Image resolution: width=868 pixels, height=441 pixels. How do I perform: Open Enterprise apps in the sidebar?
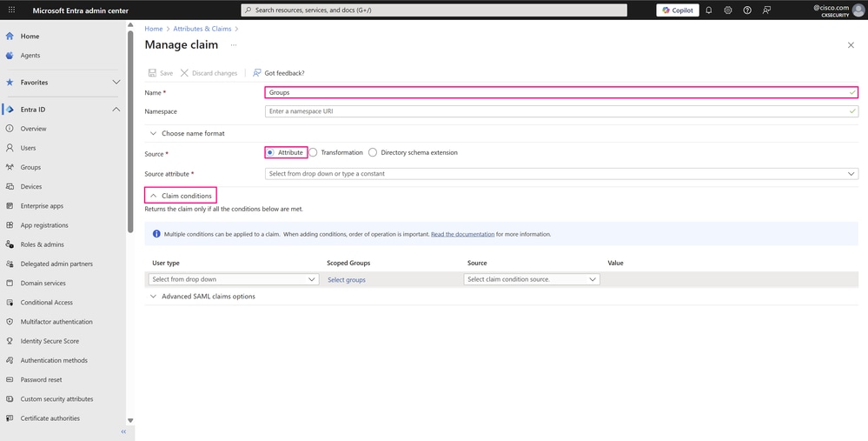coord(42,205)
